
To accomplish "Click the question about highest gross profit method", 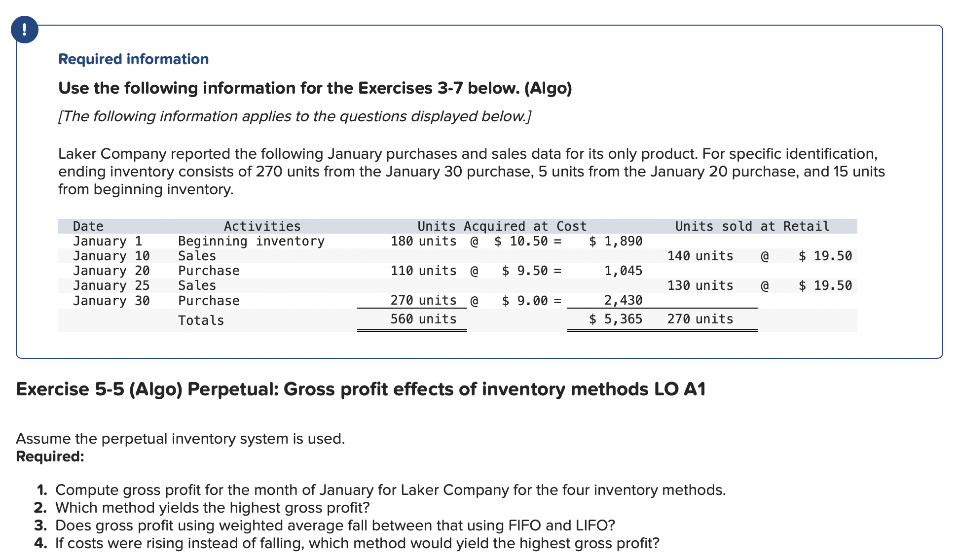I will pyautogui.click(x=212, y=508).
